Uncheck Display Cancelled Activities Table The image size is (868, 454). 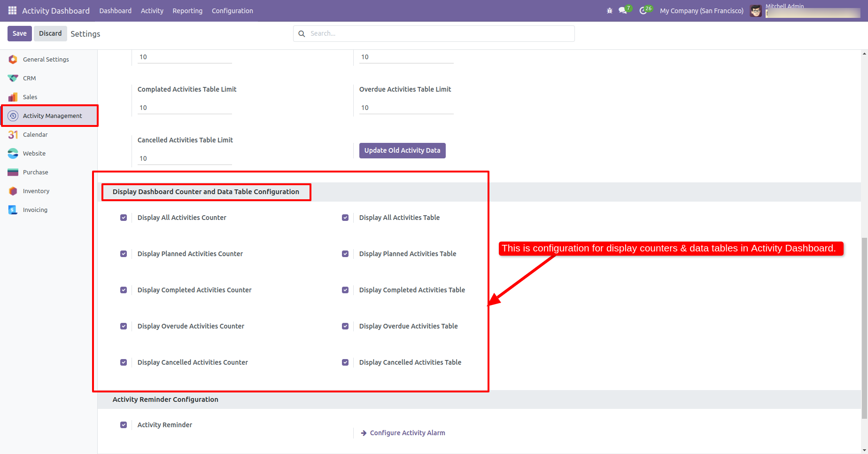[345, 362]
